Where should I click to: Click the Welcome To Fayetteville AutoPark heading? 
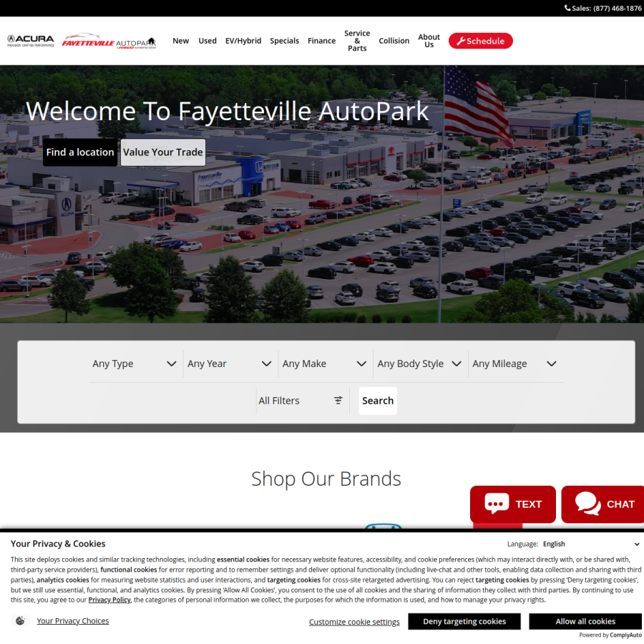[x=227, y=112]
